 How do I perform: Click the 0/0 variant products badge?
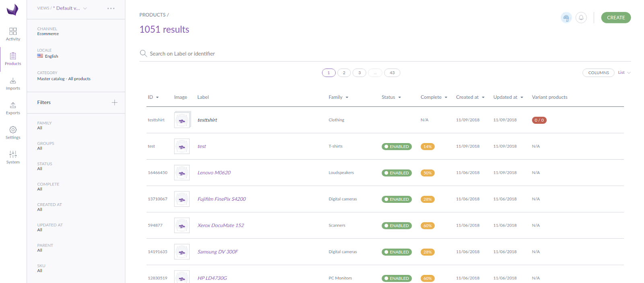pyautogui.click(x=539, y=120)
